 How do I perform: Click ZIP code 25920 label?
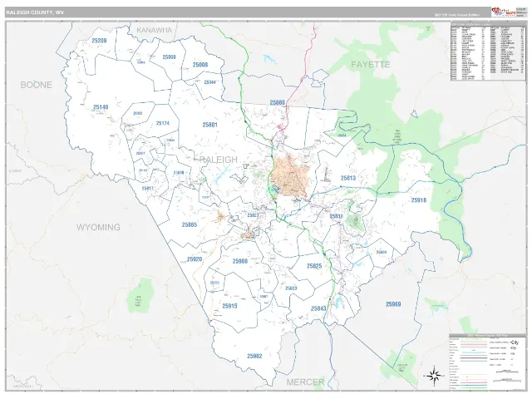coord(195,259)
